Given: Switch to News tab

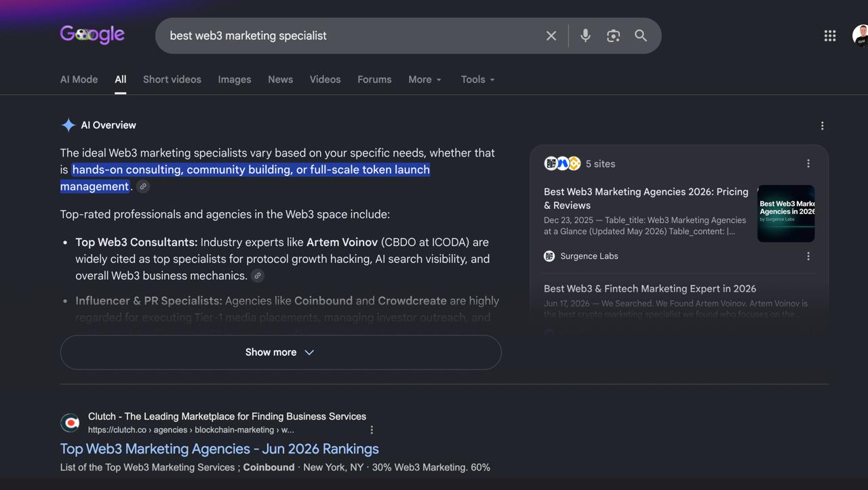Looking at the screenshot, I should tap(280, 79).
